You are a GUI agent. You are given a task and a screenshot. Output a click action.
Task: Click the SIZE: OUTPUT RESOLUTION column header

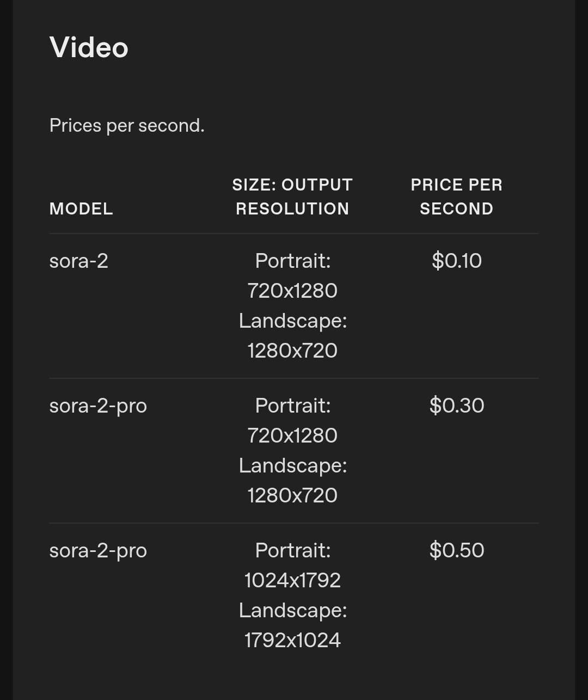coord(292,197)
